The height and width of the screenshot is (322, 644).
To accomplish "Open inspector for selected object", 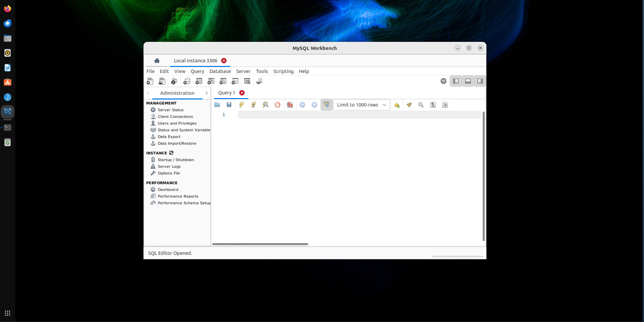I will 174,81.
